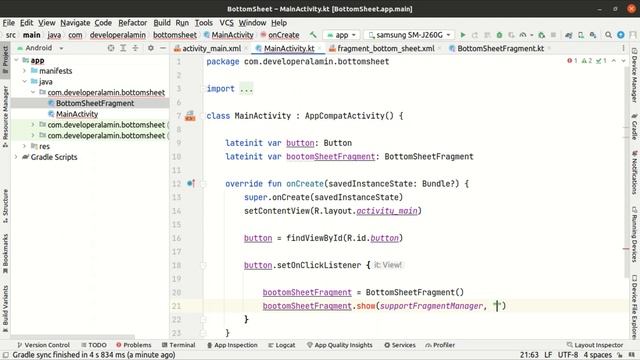The height and width of the screenshot is (360, 640).
Task: Open the Build menu
Action: point(162,23)
